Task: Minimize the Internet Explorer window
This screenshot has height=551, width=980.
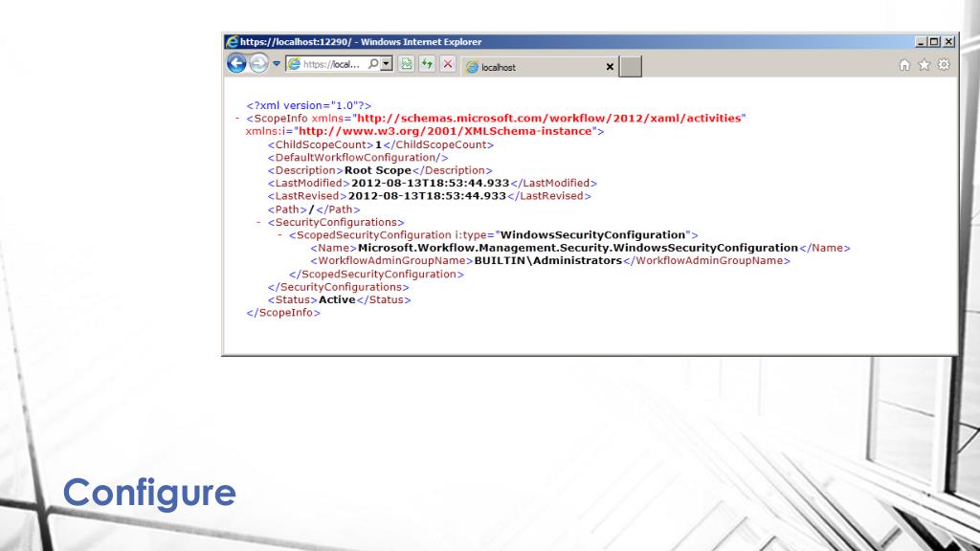Action: [x=920, y=42]
